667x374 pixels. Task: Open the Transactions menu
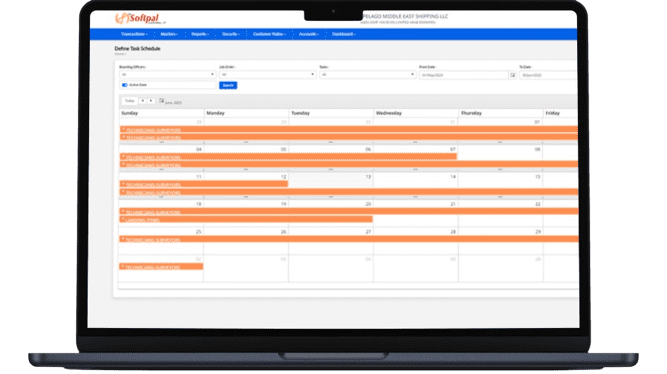coord(134,34)
